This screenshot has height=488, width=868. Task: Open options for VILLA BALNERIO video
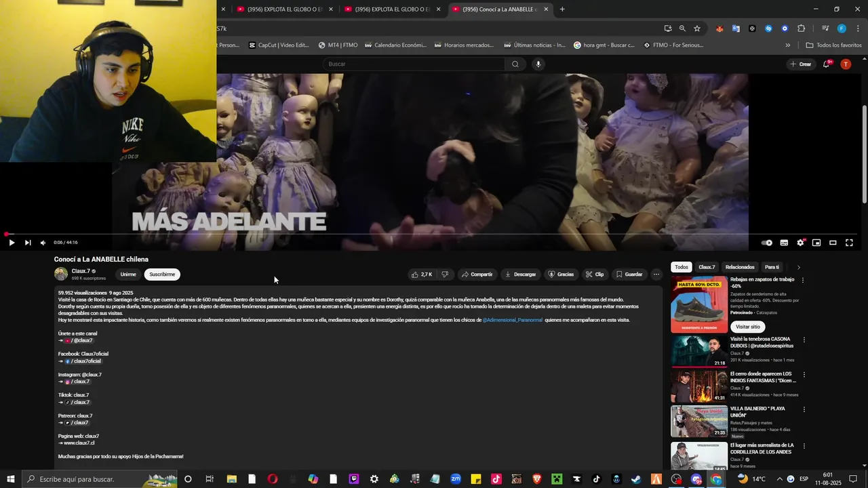click(804, 409)
